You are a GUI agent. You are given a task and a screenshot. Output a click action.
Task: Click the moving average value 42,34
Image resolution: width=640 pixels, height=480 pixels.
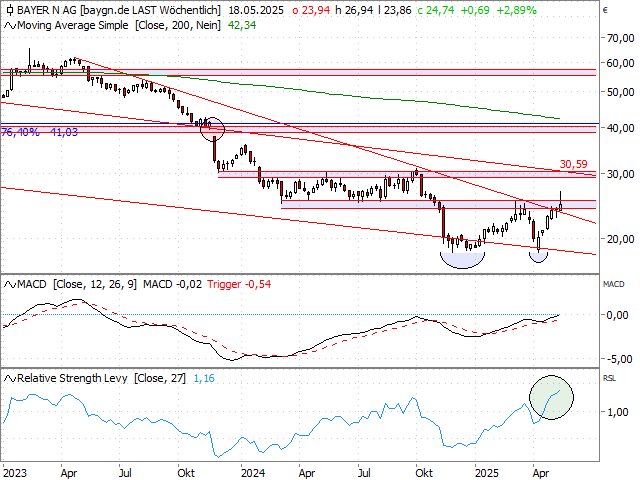(x=242, y=25)
